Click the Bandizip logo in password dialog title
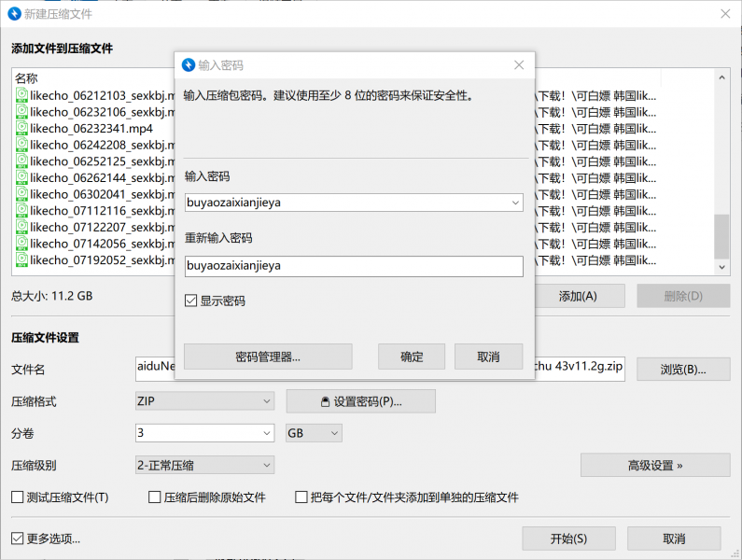The image size is (742, 560). click(x=188, y=65)
